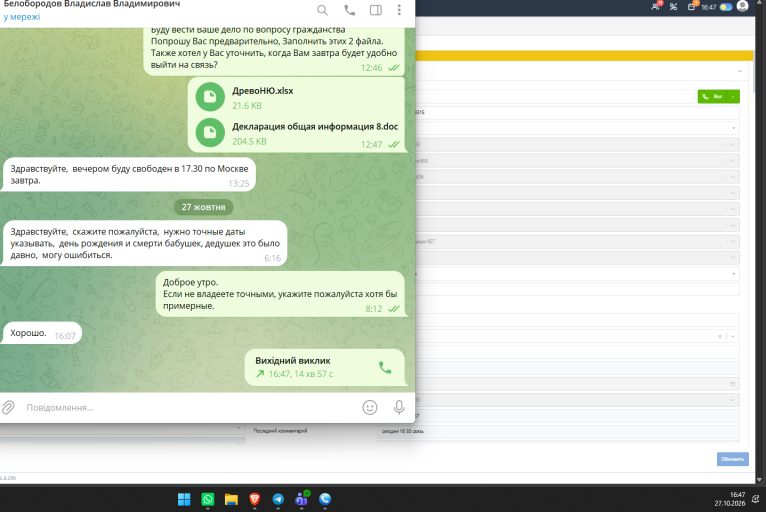Screen dimensions: 766x512
Task: Open the Белобородов Владислав Владимирович contact profile
Action: pyautogui.click(x=92, y=4)
